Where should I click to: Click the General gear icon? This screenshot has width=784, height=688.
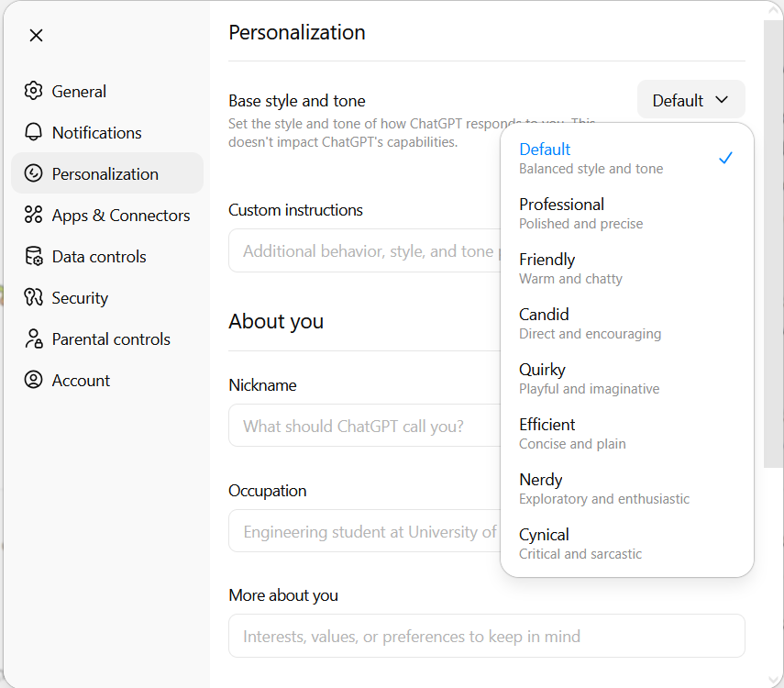coord(34,91)
